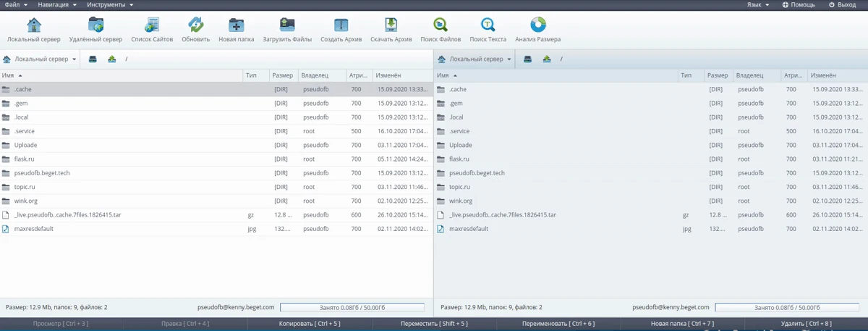Image resolution: width=868 pixels, height=331 pixels.
Task: Open the Файл menu
Action: 16,5
